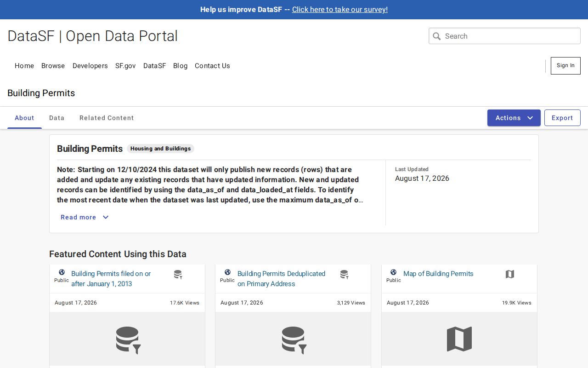This screenshot has width=588, height=368.
Task: Open Building Permits Deduplicated on Primary Address link
Action: [281, 279]
